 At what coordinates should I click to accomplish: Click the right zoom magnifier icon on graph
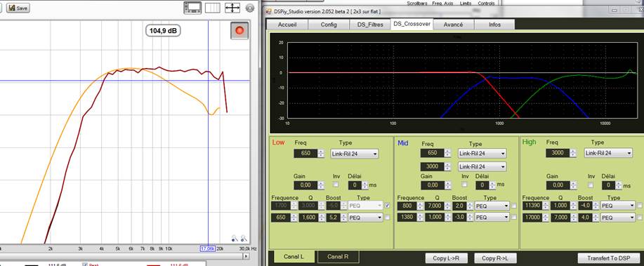[x=244, y=238]
